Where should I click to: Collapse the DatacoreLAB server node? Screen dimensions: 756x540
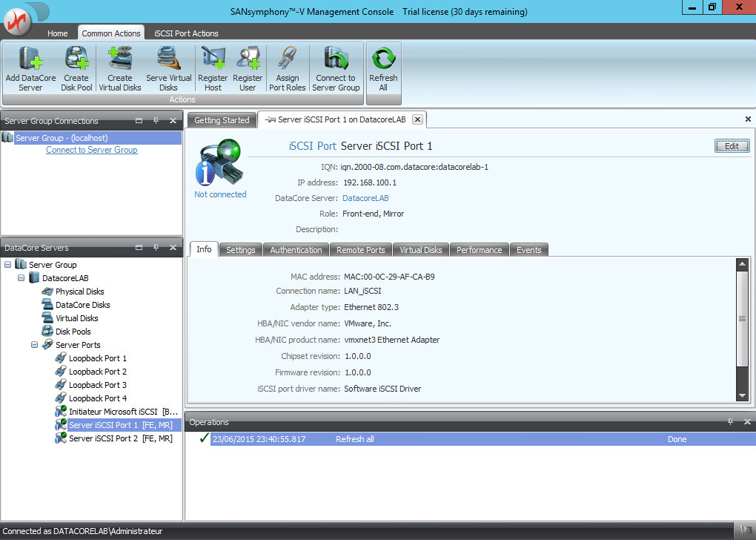click(21, 278)
